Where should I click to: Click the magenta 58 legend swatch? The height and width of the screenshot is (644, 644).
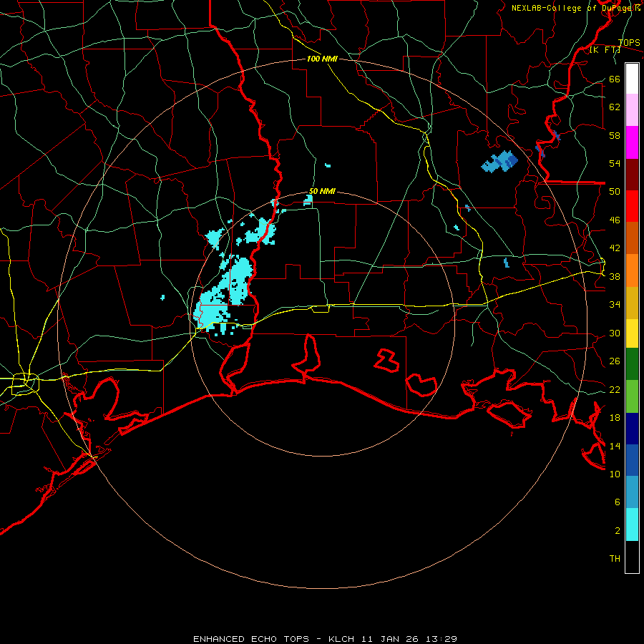632,142
